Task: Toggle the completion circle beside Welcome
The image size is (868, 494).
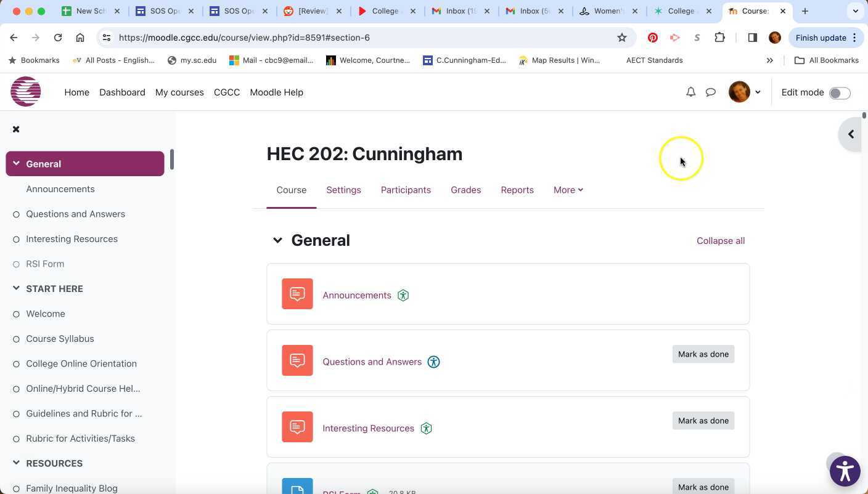Action: pyautogui.click(x=17, y=314)
